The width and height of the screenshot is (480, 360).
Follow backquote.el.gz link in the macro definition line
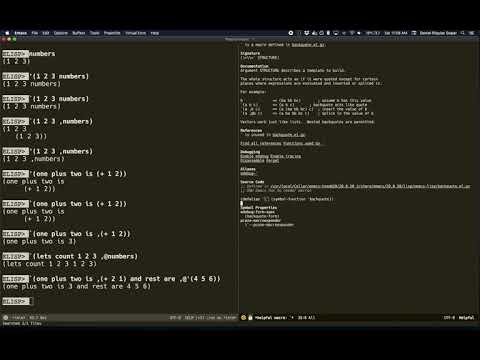click(309, 45)
